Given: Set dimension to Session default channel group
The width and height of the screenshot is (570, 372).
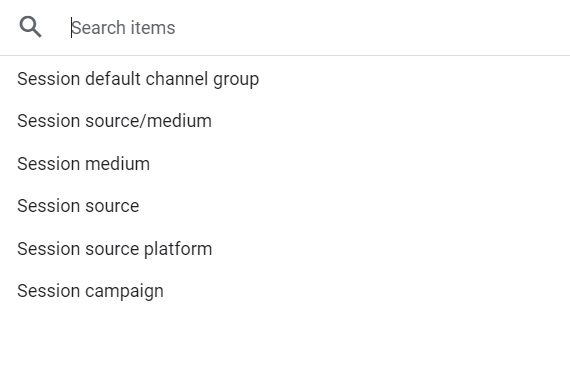Looking at the screenshot, I should point(285,79).
